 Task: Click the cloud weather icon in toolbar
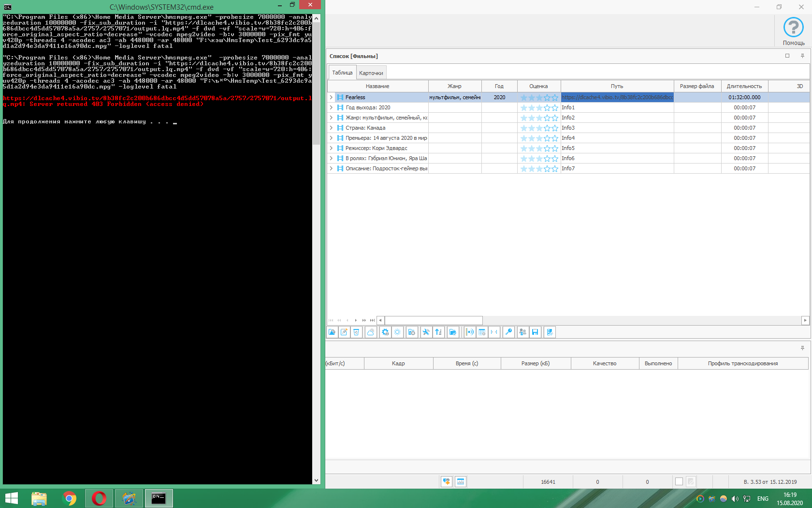(x=370, y=332)
